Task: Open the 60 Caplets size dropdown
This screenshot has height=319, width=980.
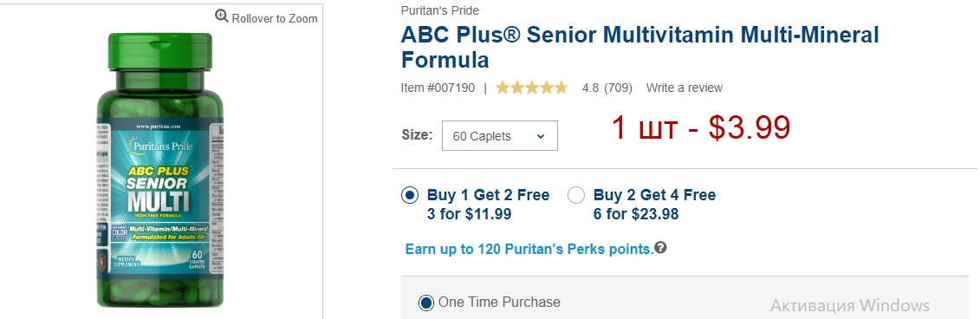Action: [499, 136]
